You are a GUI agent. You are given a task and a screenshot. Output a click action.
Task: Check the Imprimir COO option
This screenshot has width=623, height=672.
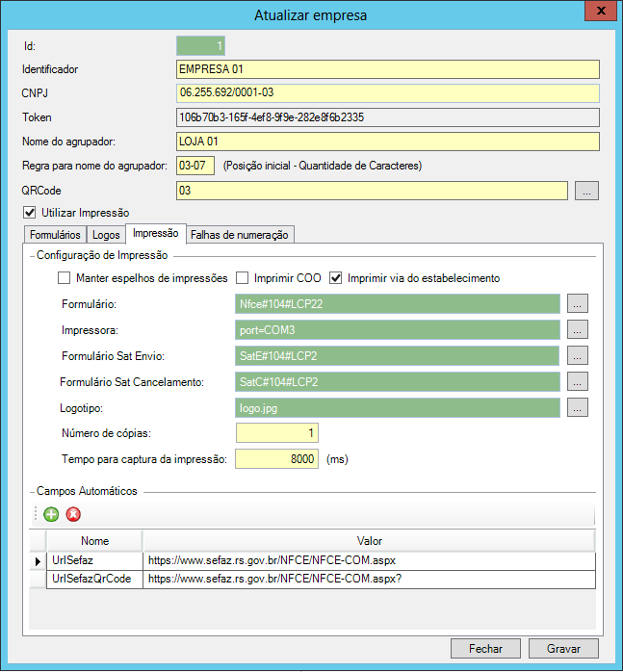[243, 278]
